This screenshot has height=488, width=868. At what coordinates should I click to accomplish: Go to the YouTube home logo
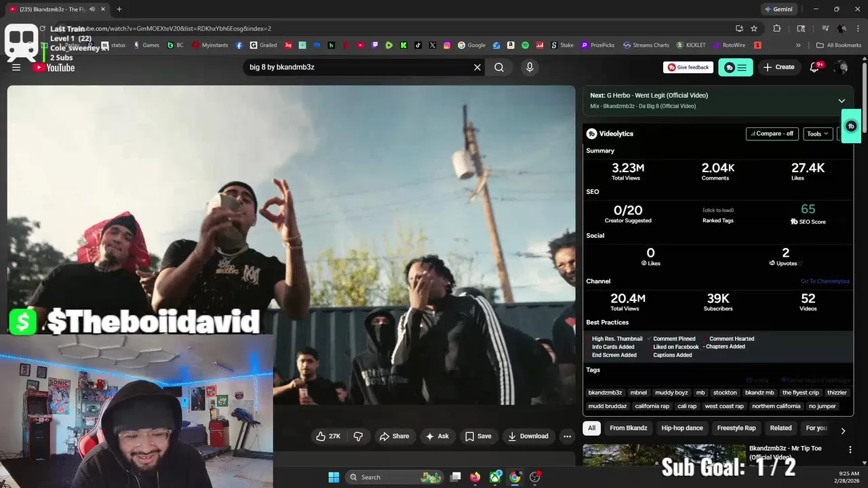click(x=54, y=67)
